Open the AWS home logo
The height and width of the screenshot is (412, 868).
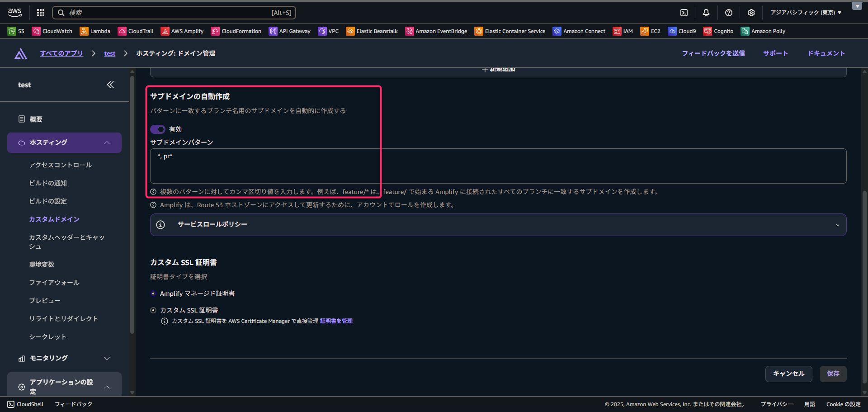pos(14,13)
